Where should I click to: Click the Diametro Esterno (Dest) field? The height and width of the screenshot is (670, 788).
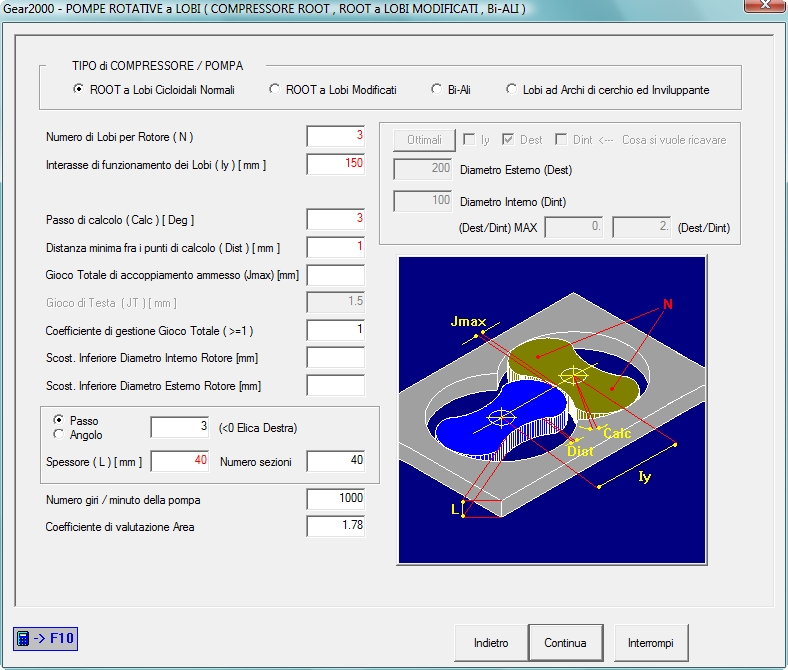point(423,169)
